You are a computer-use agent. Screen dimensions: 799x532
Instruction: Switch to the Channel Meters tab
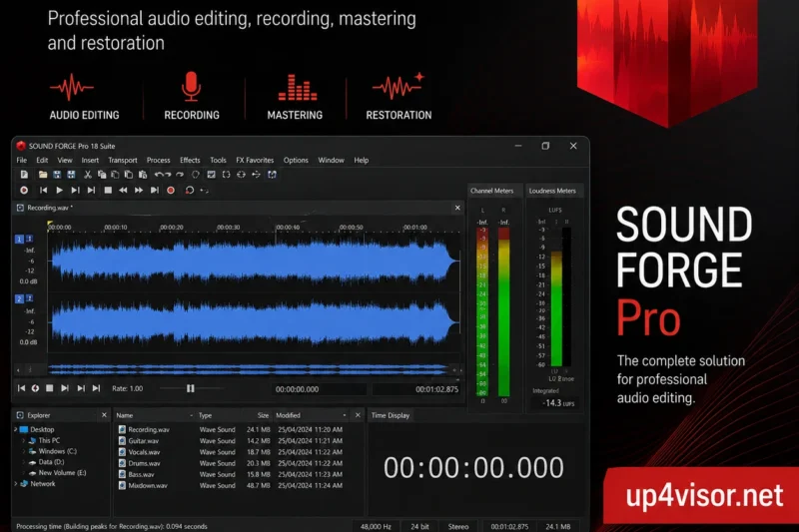492,191
